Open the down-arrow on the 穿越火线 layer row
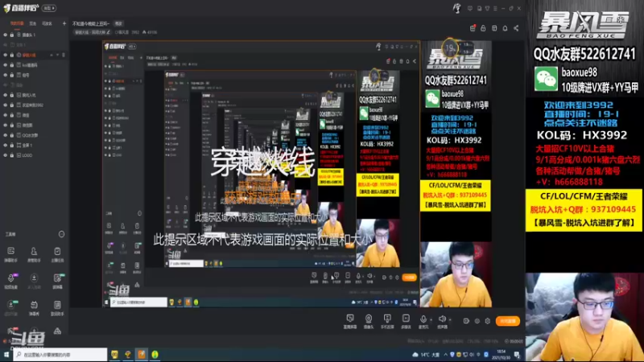The width and height of the screenshot is (644, 362). click(x=57, y=55)
